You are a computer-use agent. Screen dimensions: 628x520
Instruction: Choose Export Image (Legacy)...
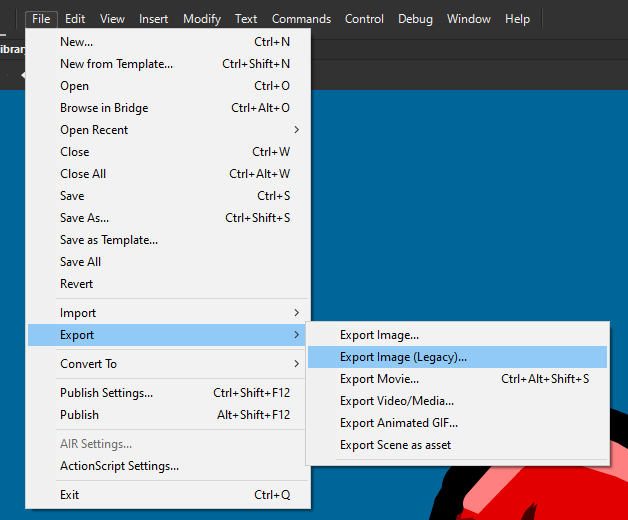point(457,357)
